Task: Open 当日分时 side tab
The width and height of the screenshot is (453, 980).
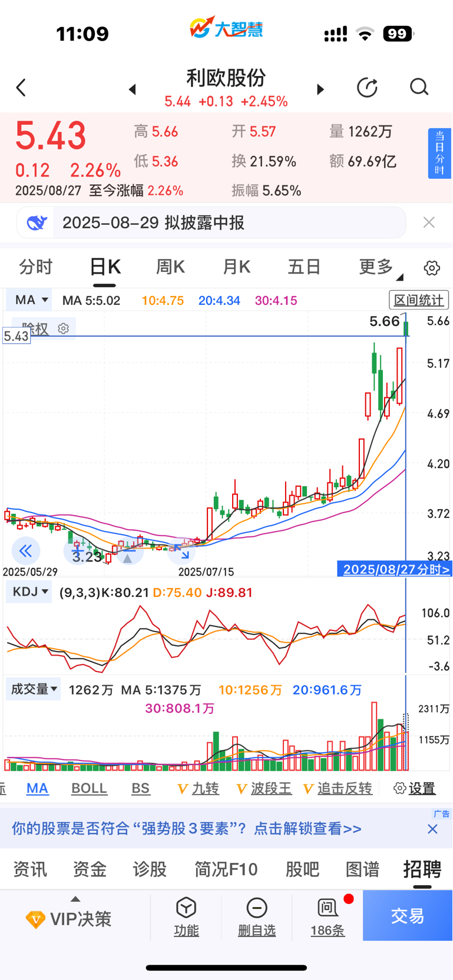Action: [439, 153]
